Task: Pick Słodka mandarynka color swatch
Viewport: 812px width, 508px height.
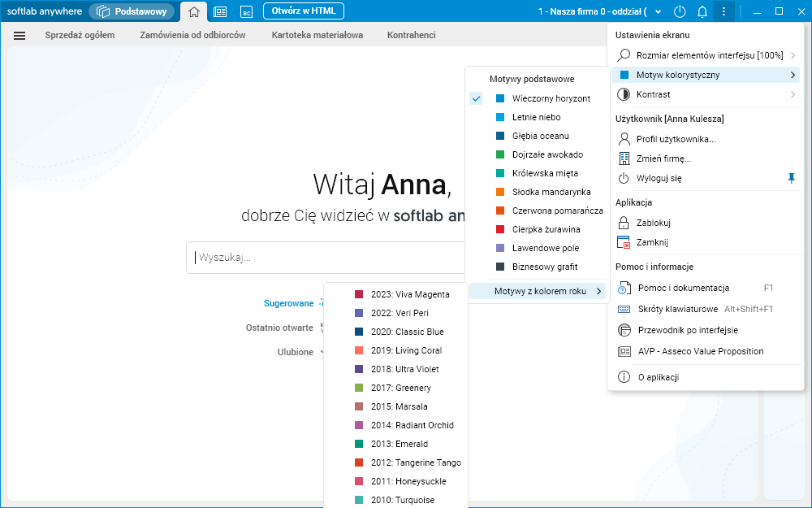Action: pos(500,192)
